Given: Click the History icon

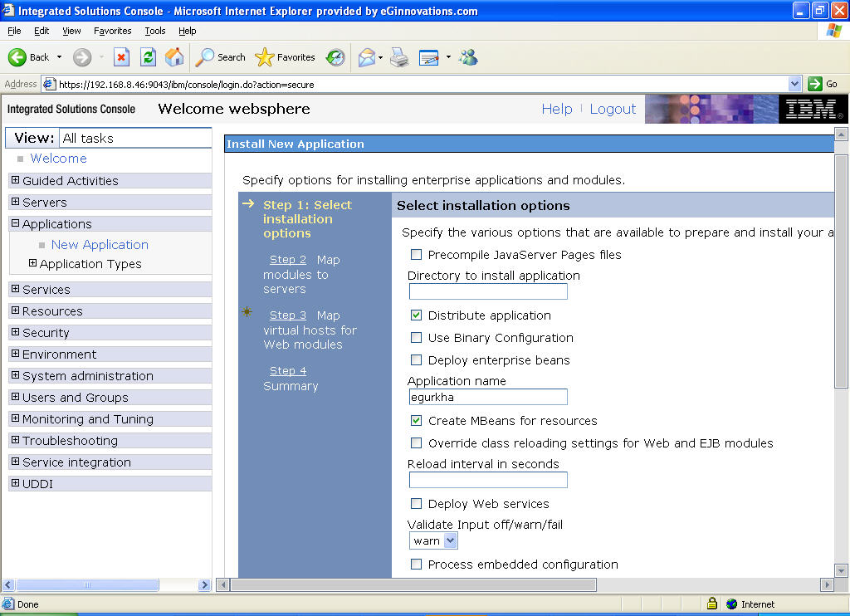Looking at the screenshot, I should [335, 57].
